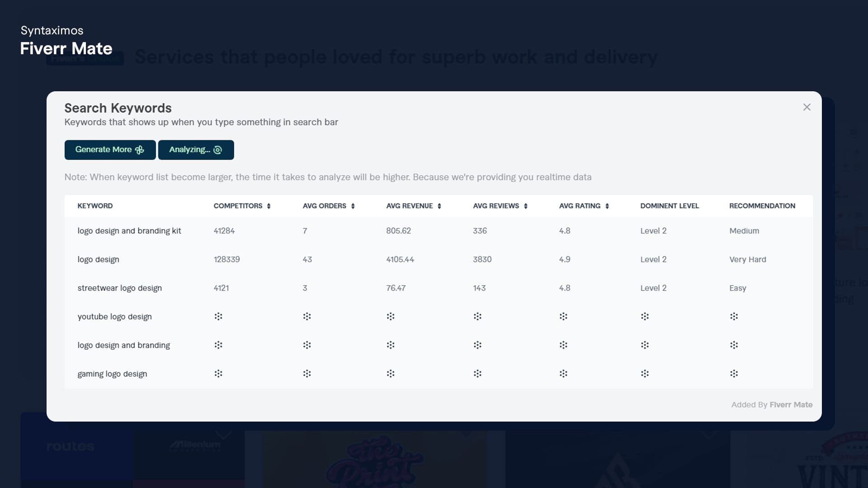Click the Easy recommendation cell

point(737,288)
